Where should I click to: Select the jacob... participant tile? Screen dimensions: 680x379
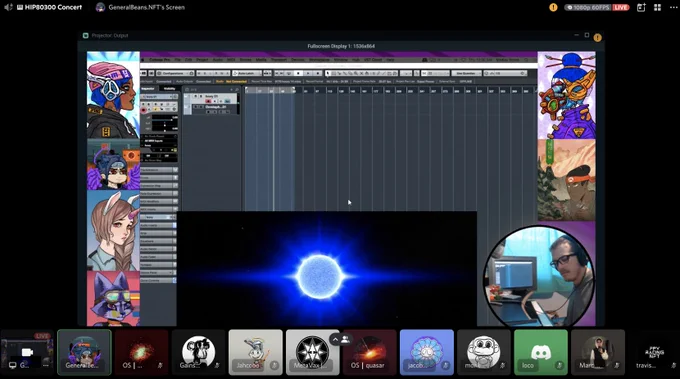pyautogui.click(x=427, y=352)
